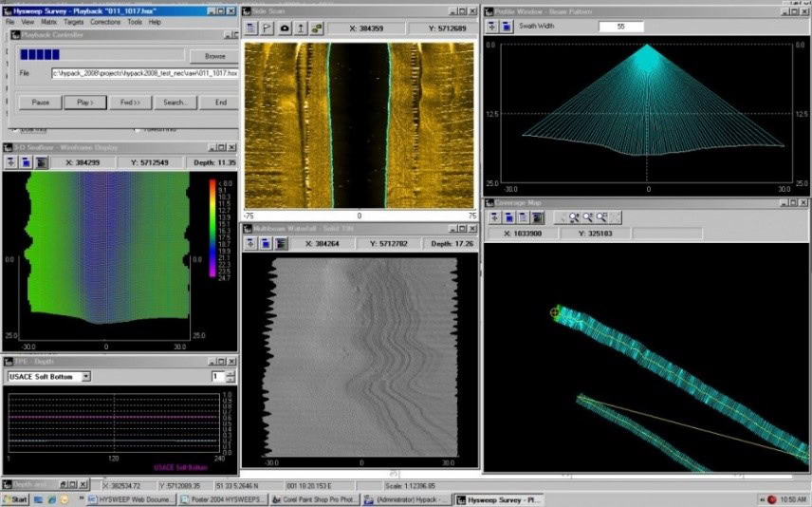The width and height of the screenshot is (812, 507).
Task: Click the first toolbar icon in Coverage Map window
Action: click(494, 217)
